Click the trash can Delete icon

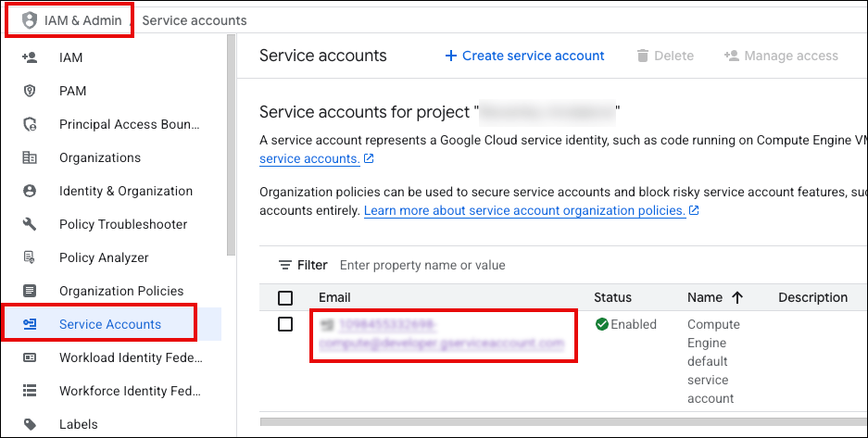tap(642, 56)
